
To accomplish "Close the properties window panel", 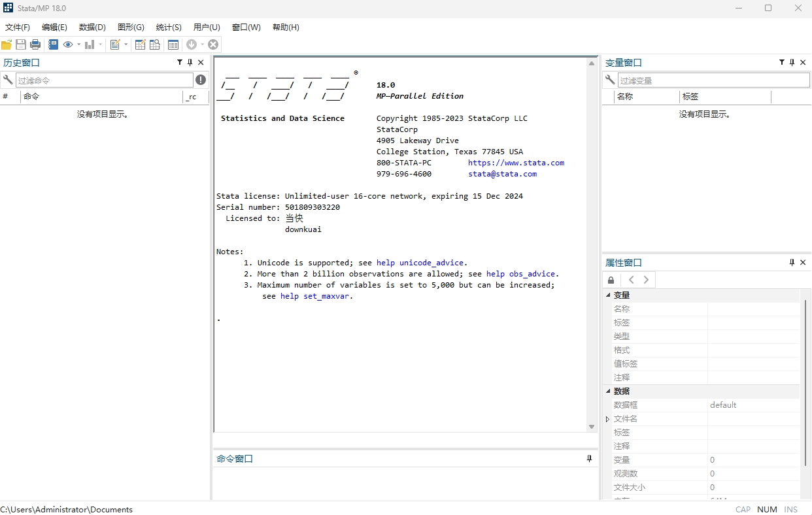I will (x=803, y=262).
